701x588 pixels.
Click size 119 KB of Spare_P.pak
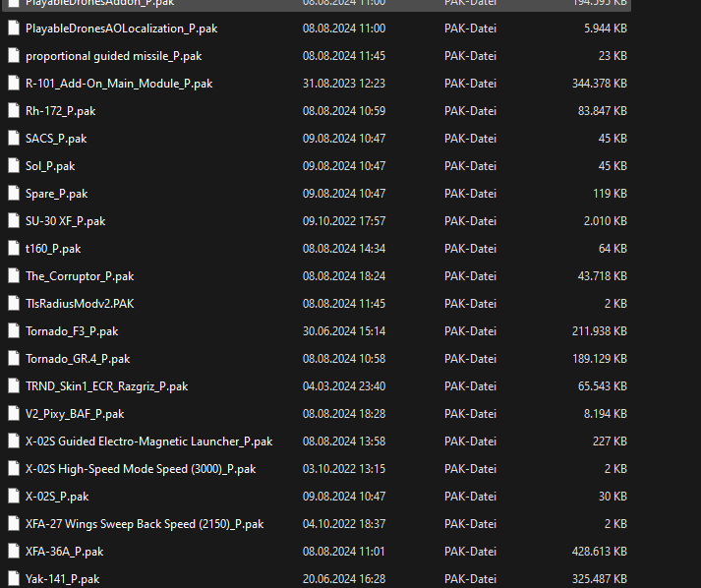(x=610, y=194)
